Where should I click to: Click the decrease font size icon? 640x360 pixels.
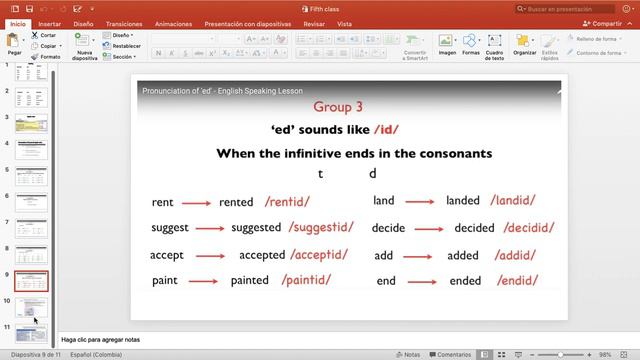tap(264, 39)
